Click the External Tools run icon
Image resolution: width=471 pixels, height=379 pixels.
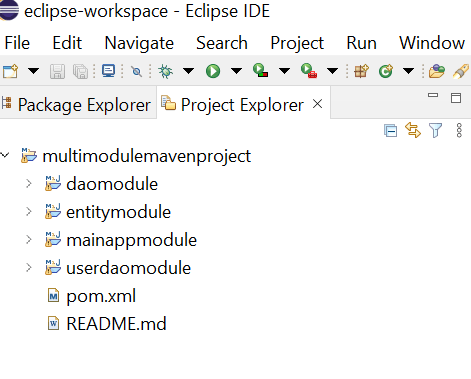309,71
